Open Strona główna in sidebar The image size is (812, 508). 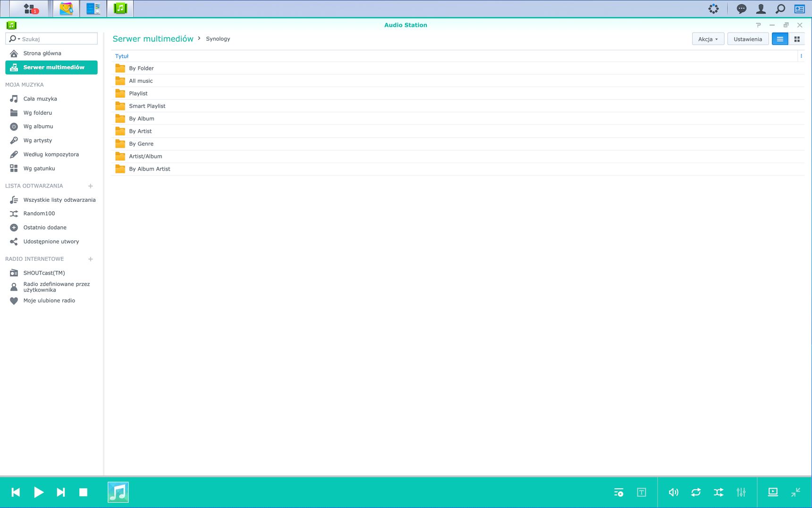coord(51,53)
